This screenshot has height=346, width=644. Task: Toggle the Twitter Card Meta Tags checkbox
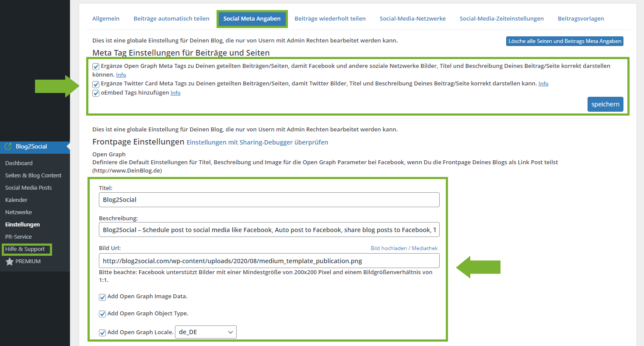click(96, 84)
